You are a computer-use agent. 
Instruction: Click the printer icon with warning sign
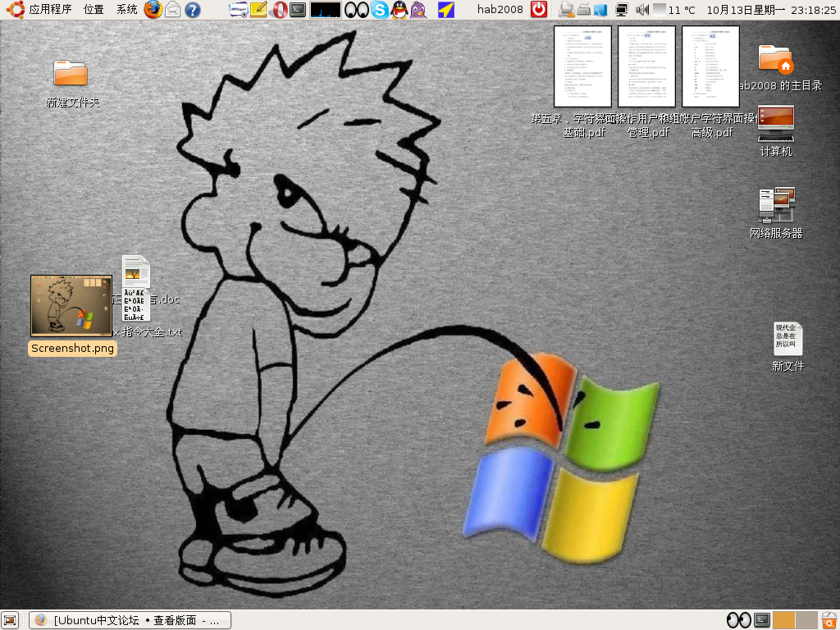point(566,10)
